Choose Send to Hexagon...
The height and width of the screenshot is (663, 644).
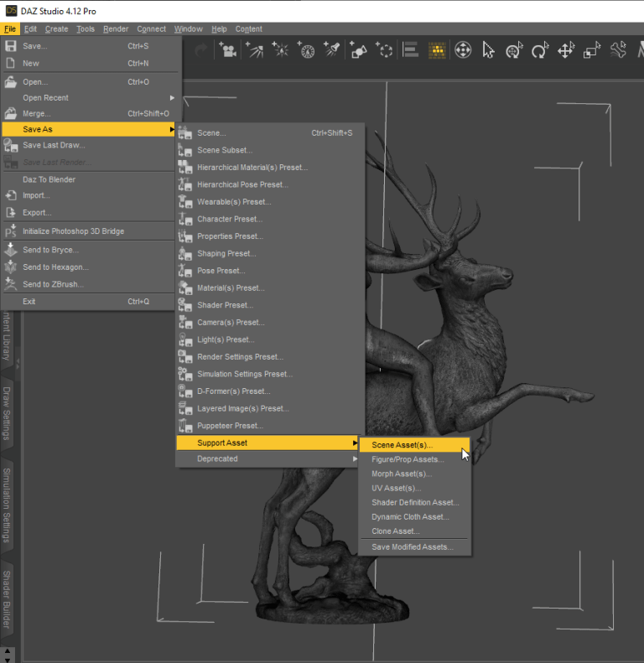coord(88,267)
